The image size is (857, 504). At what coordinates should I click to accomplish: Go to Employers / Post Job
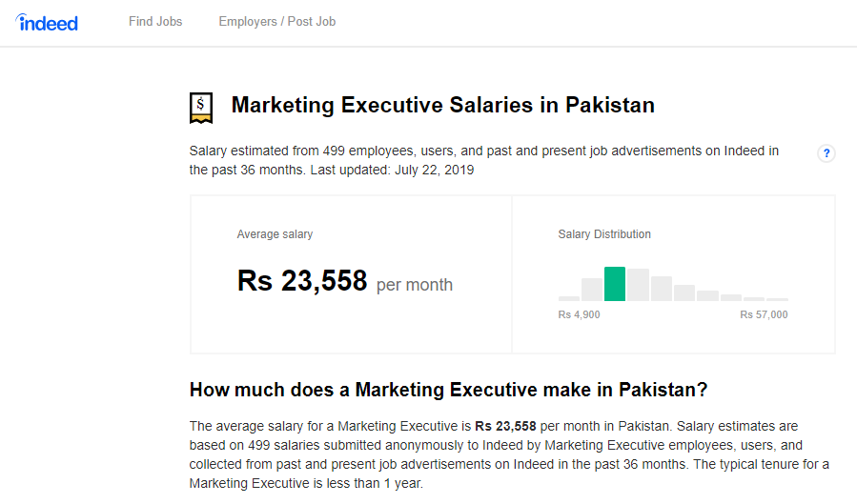click(276, 21)
